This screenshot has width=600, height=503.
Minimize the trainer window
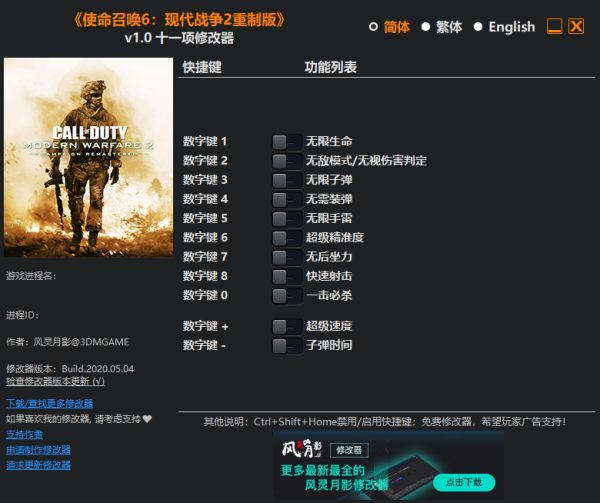554,26
